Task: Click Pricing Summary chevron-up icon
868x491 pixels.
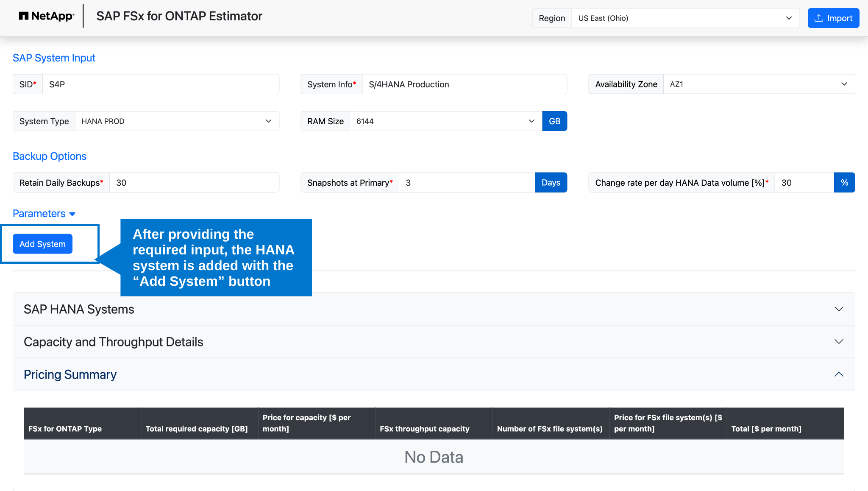Action: (839, 374)
